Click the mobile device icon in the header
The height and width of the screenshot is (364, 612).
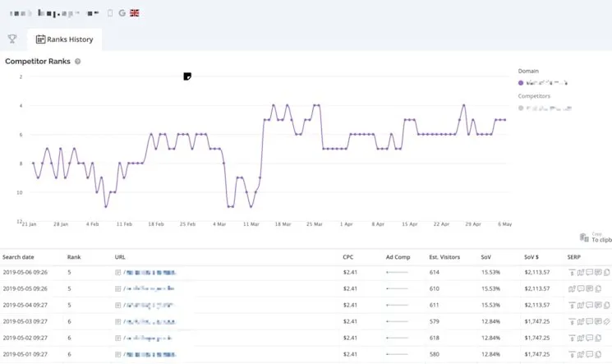pos(110,13)
